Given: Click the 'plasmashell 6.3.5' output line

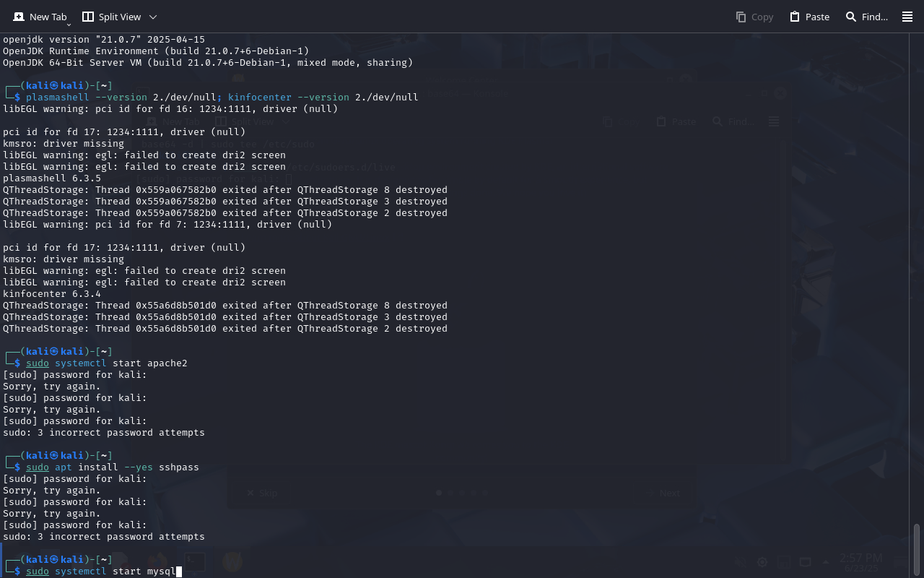Looking at the screenshot, I should click(x=52, y=178).
